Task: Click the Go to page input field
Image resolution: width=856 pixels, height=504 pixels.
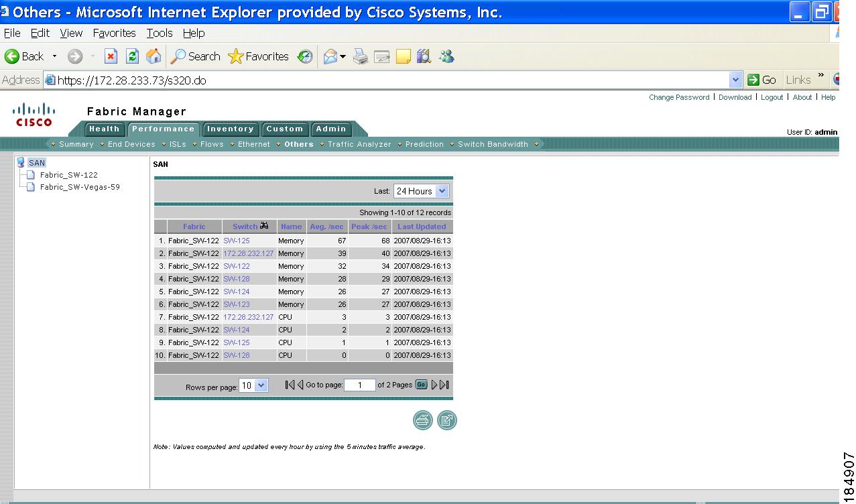Action: point(360,385)
